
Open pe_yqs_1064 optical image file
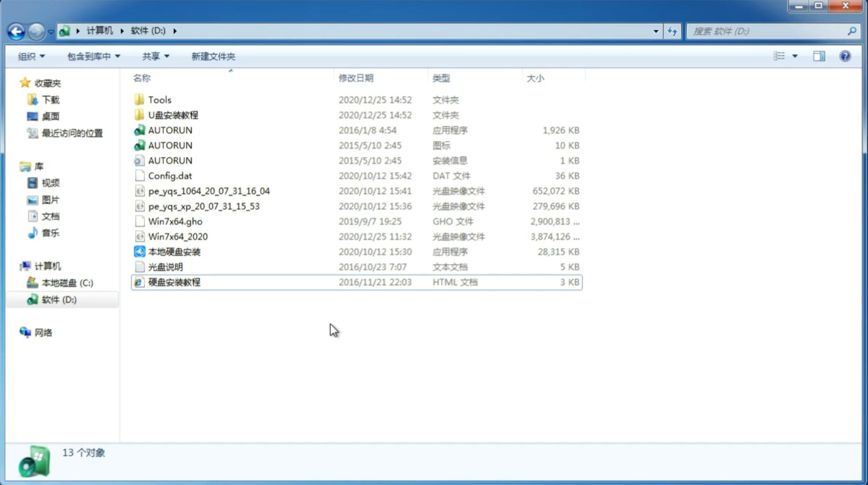coord(209,191)
